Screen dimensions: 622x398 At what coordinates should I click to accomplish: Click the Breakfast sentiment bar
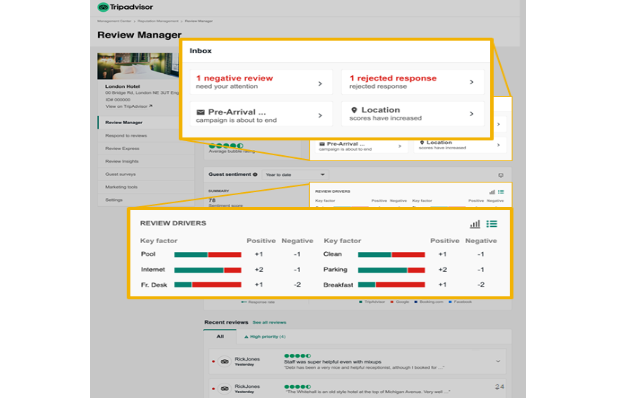(x=392, y=285)
